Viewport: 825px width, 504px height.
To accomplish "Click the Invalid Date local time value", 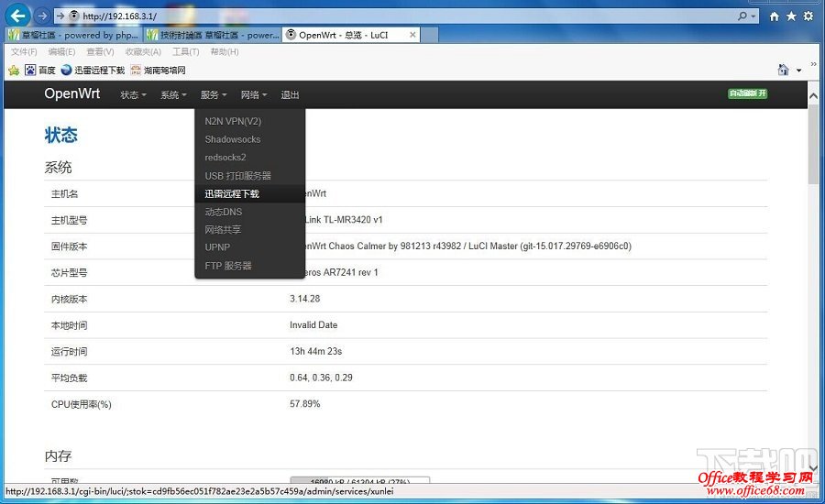I will tap(313, 324).
